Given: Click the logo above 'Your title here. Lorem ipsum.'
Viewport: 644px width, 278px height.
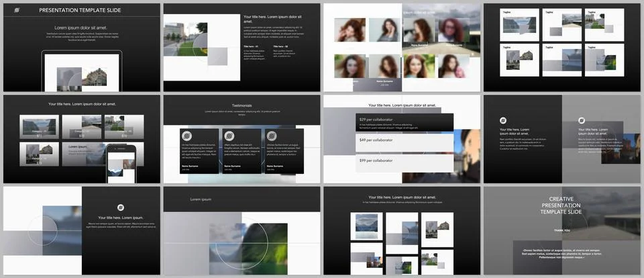Looking at the screenshot, I should click(121, 207).
